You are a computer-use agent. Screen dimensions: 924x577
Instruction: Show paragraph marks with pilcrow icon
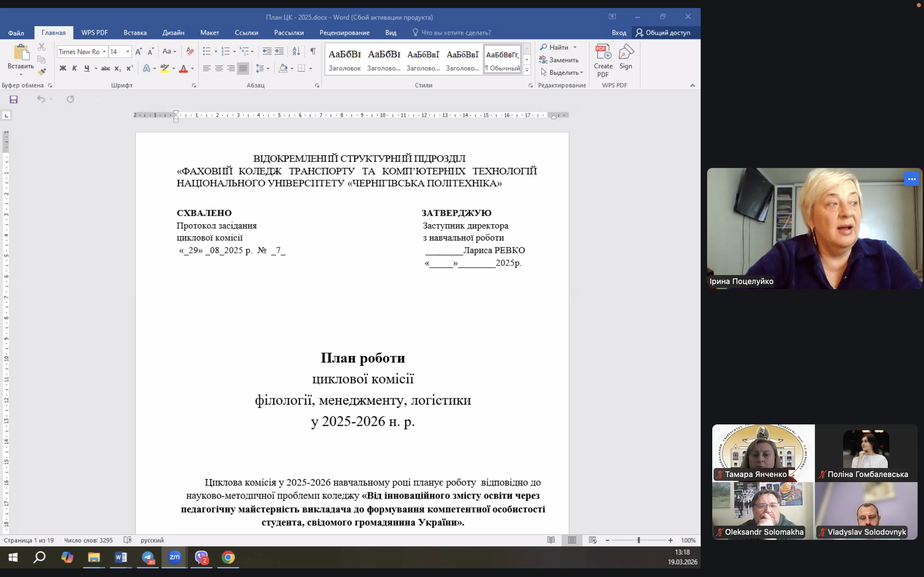(313, 51)
